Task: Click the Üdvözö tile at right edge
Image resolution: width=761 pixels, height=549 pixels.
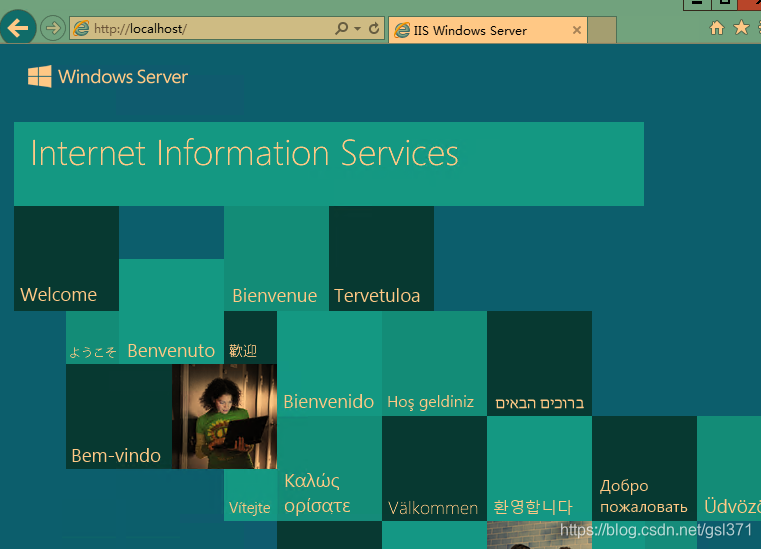Action: click(729, 468)
